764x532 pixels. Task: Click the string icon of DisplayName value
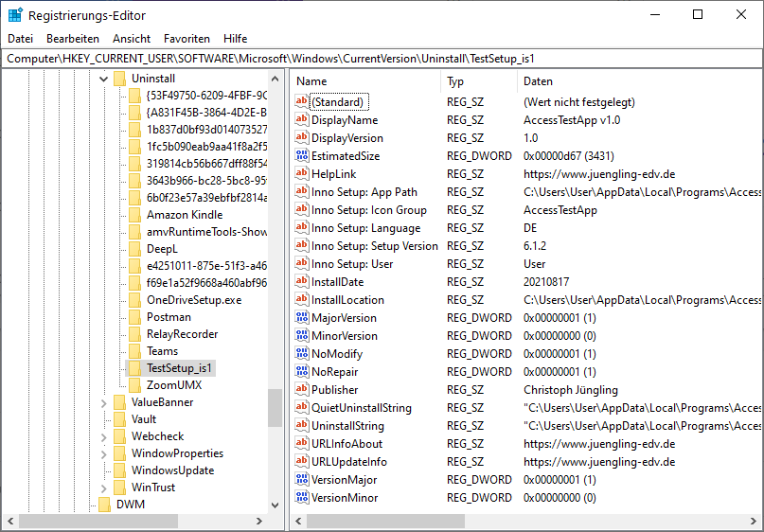point(302,119)
